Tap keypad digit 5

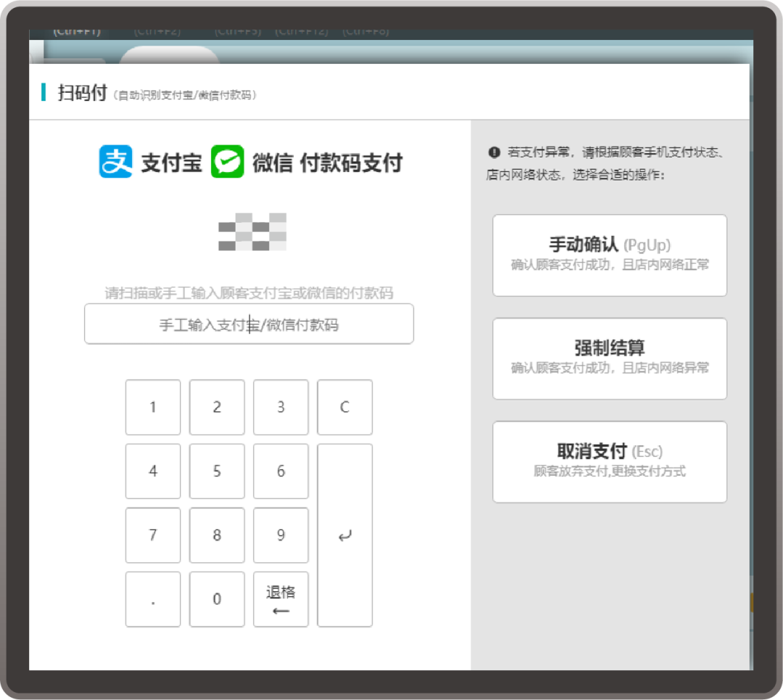217,472
